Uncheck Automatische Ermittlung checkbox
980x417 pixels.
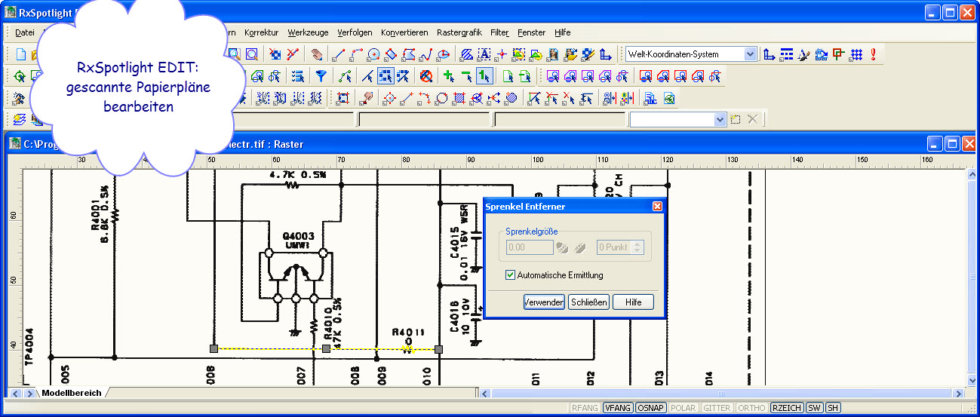click(x=511, y=275)
